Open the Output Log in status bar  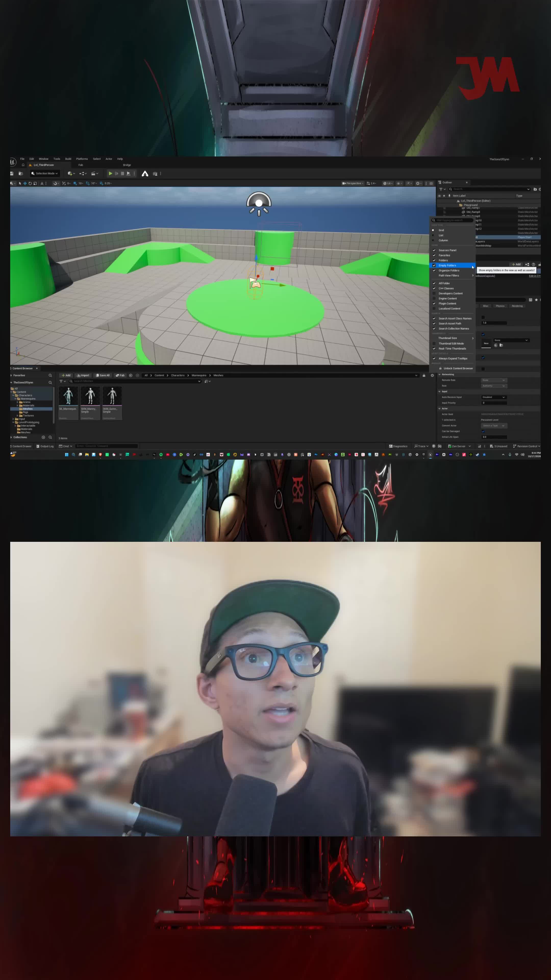point(45,446)
